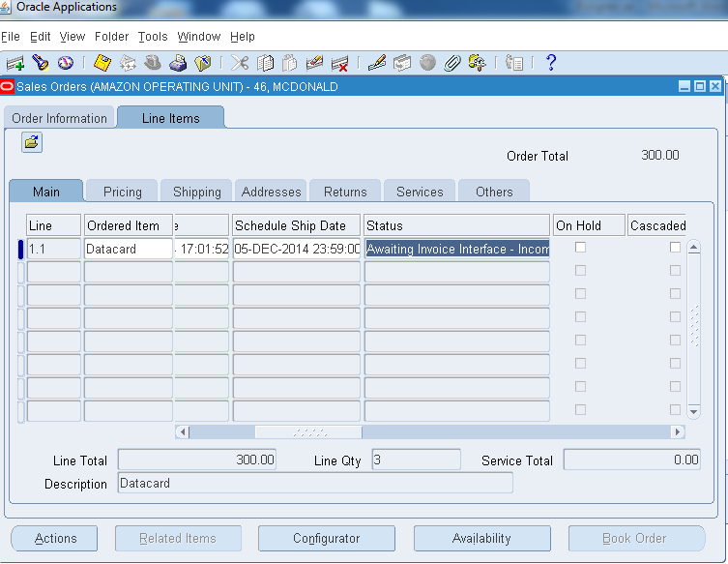Click the Oracle red logo in Sales Orders title bar
The width and height of the screenshot is (728, 564).
pyautogui.click(x=7, y=87)
